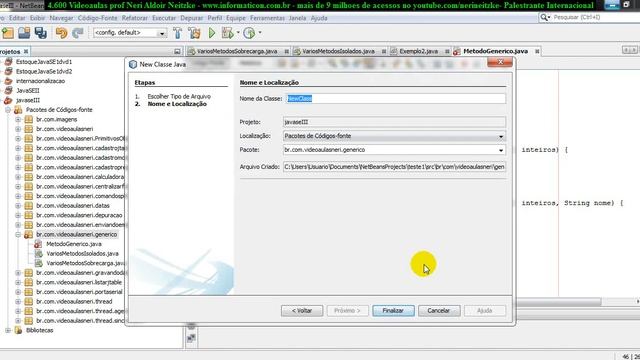Click the MetodoGenerico.java file icon in tree
The height and width of the screenshot is (360, 640).
(x=38, y=244)
